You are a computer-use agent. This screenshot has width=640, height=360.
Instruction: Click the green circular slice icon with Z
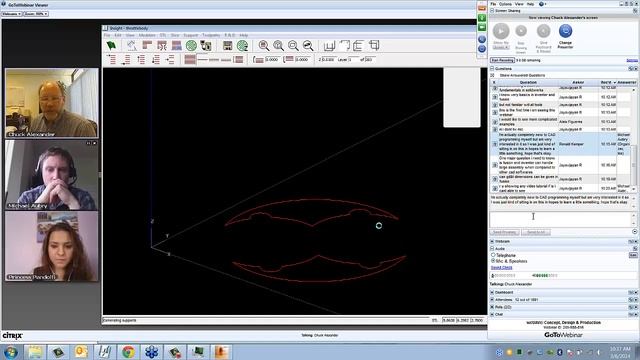pos(242,45)
